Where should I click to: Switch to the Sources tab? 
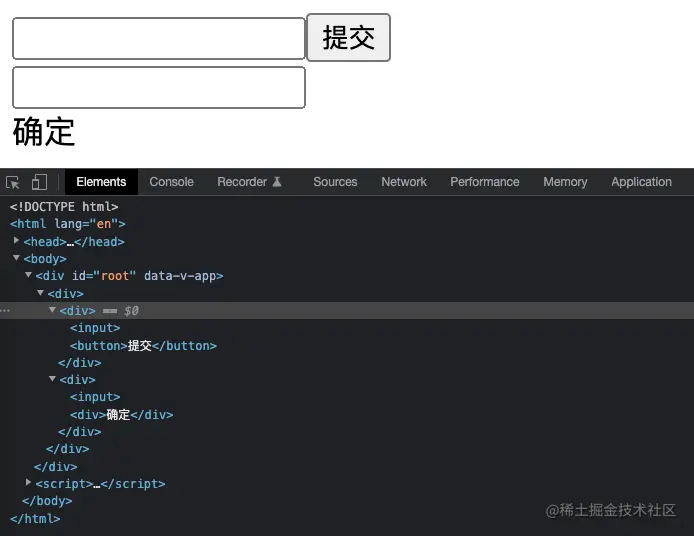coord(335,182)
